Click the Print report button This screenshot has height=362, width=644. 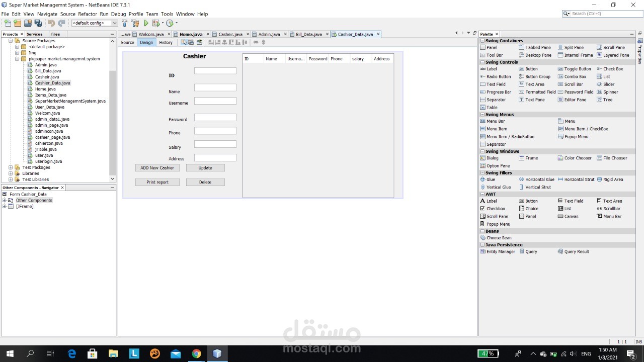157,182
